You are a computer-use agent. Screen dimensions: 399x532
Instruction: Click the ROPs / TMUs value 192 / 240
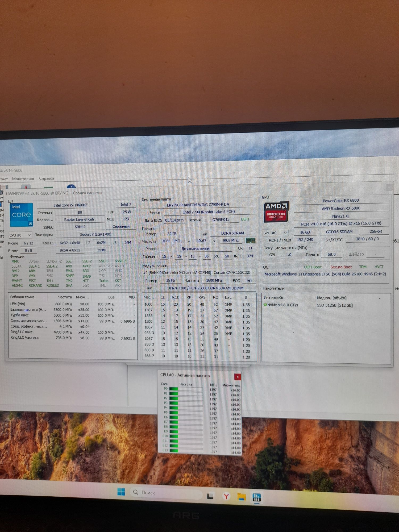[305, 239]
